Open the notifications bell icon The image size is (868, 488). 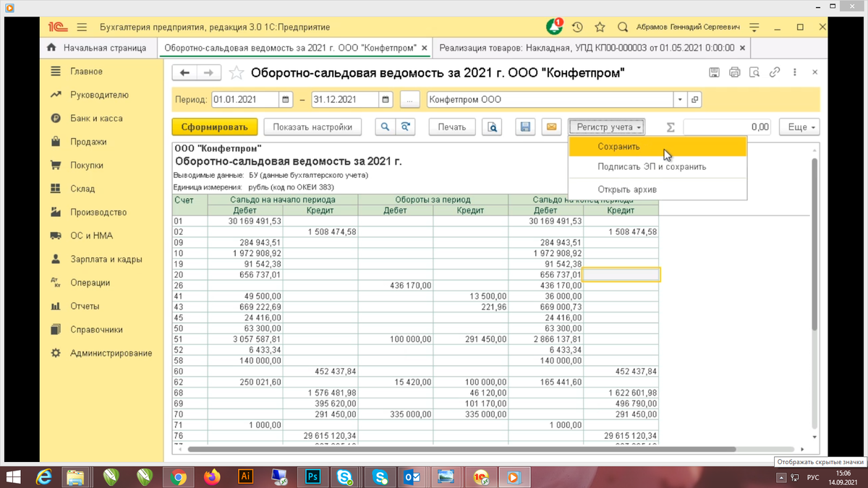[x=553, y=27]
